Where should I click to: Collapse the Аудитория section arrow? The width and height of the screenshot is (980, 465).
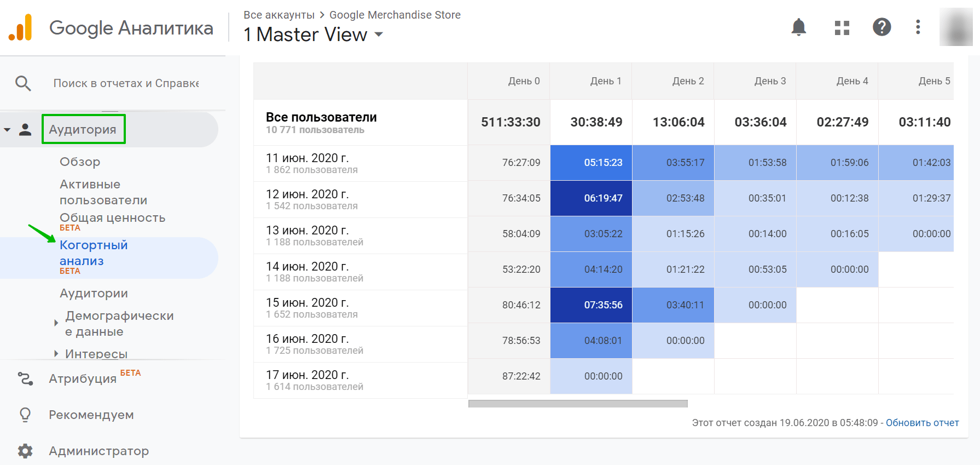[x=7, y=130]
